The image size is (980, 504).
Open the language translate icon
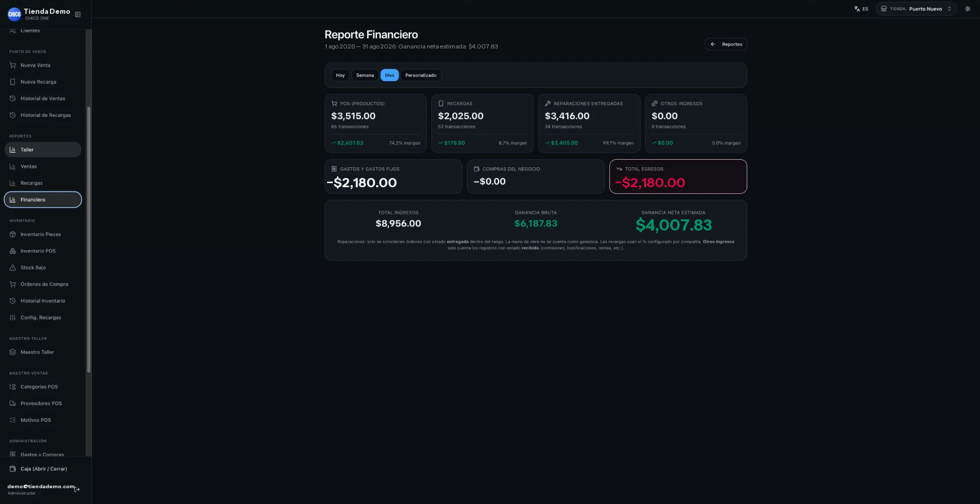point(857,9)
